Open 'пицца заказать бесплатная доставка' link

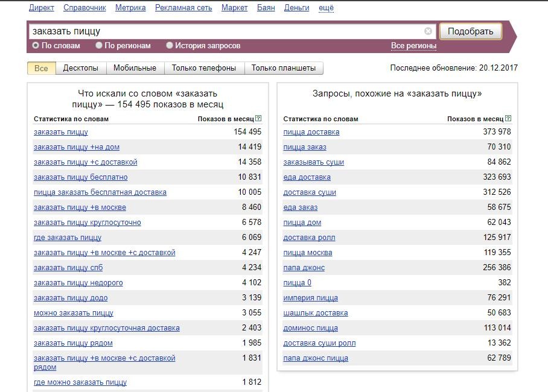pyautogui.click(x=100, y=192)
